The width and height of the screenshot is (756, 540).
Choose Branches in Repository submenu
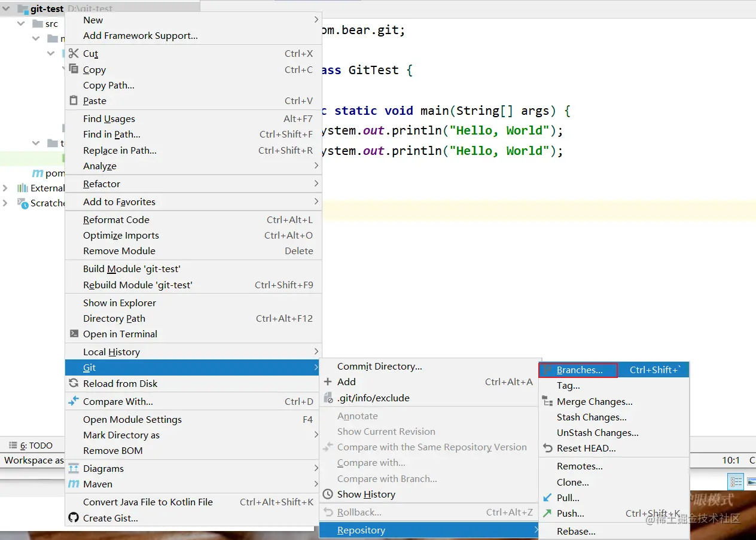614,370
